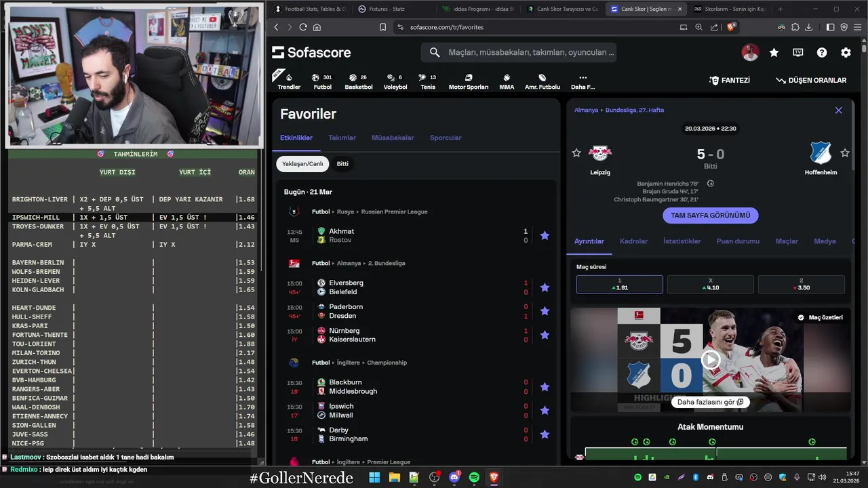Viewport: 868px width, 488px height.
Task: Add Leipzig to favorites with star
Action: [x=576, y=153]
